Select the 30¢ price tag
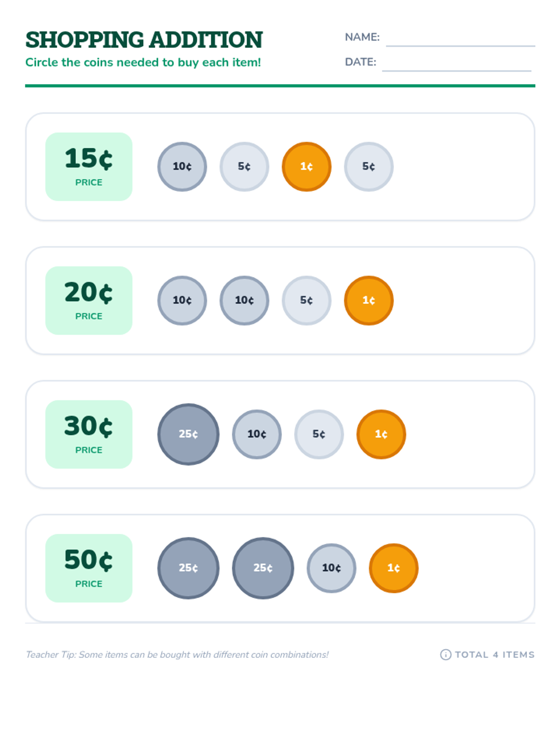The image size is (560, 747). (89, 434)
